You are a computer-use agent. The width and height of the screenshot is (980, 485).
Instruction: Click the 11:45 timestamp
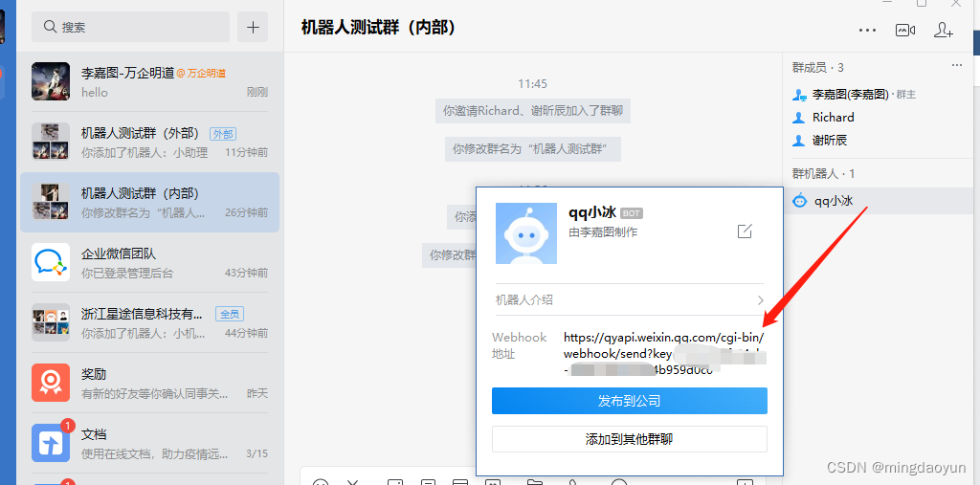532,84
